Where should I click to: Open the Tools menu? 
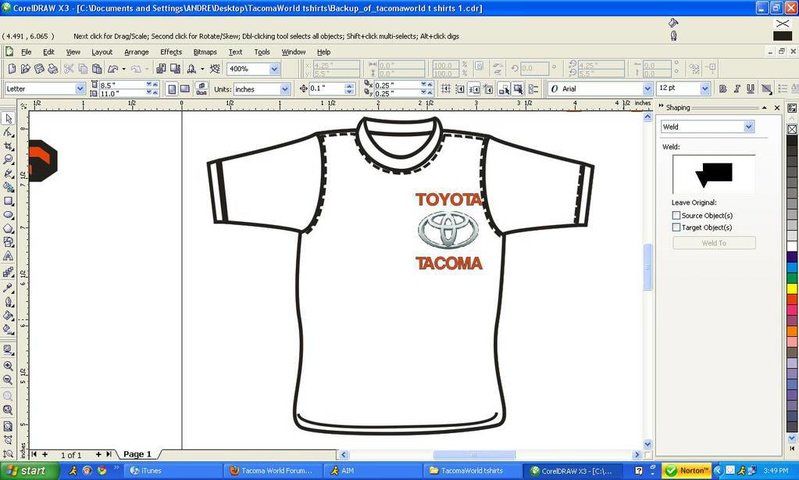coord(262,52)
